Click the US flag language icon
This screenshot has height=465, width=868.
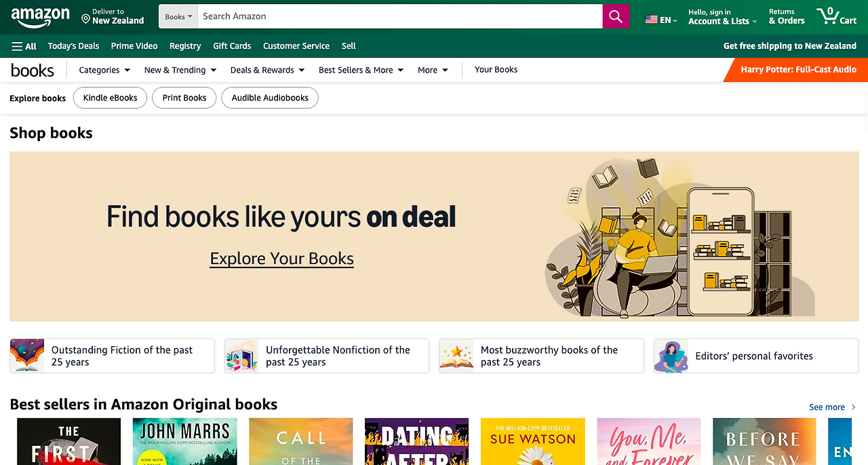click(x=651, y=20)
